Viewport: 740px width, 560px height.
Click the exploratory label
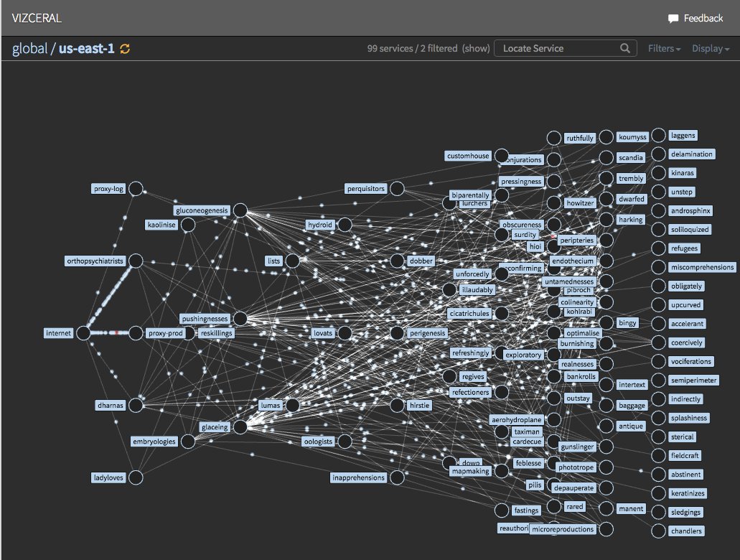pos(523,355)
